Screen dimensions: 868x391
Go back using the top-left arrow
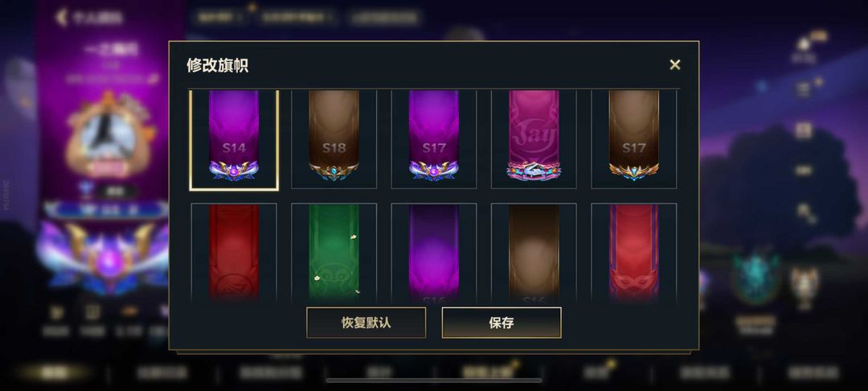click(x=61, y=17)
